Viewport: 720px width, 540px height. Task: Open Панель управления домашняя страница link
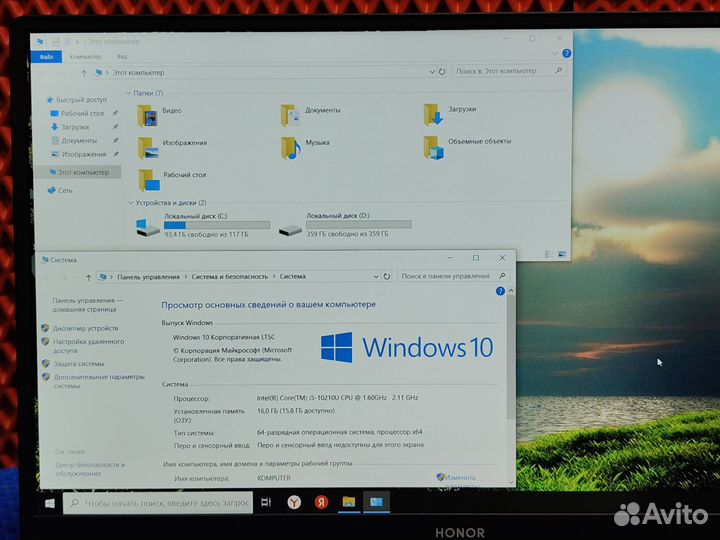(87, 305)
